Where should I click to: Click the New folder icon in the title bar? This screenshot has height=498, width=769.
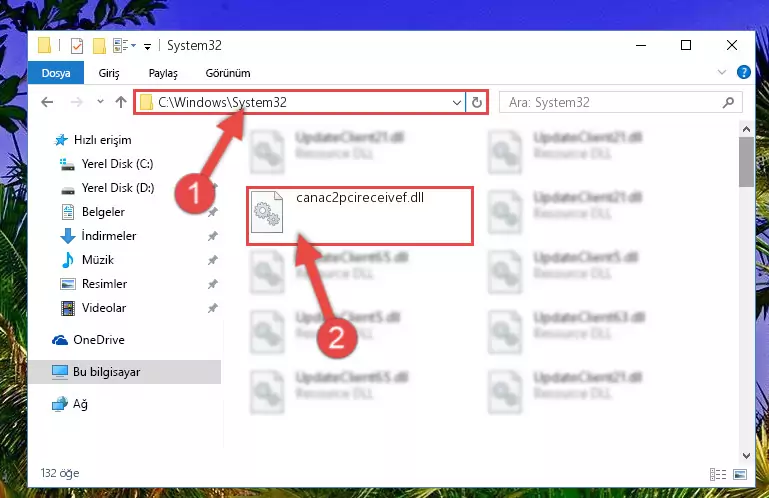(x=99, y=46)
